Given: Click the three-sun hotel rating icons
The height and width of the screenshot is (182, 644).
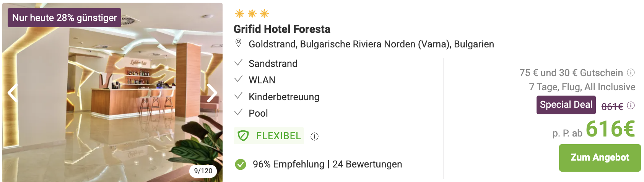Looking at the screenshot, I should (x=252, y=14).
